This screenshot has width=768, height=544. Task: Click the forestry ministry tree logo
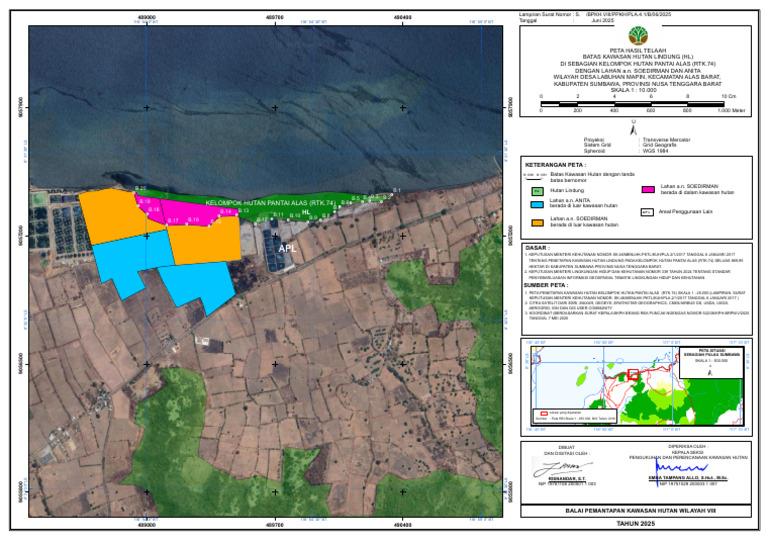pos(638,36)
